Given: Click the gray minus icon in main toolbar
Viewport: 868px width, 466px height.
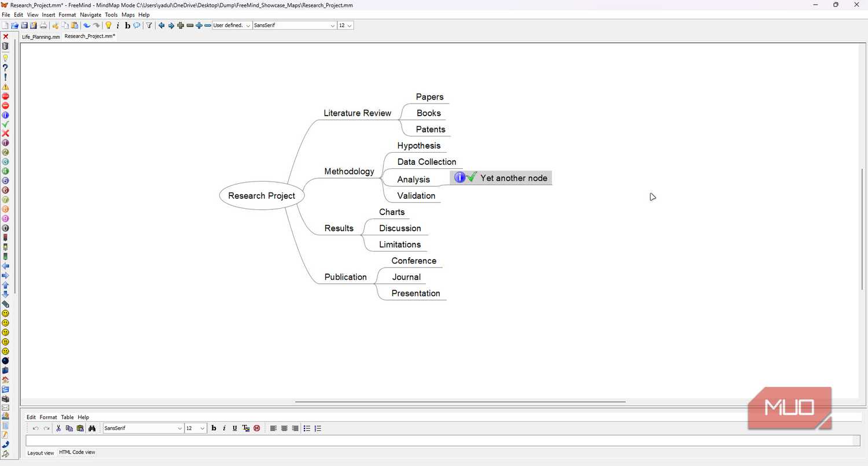Looking at the screenshot, I should 190,25.
